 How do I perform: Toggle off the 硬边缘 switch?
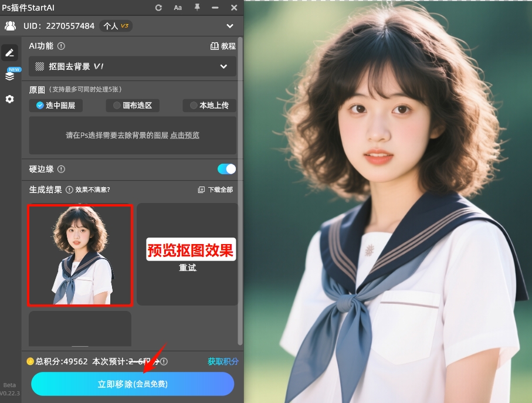(226, 168)
